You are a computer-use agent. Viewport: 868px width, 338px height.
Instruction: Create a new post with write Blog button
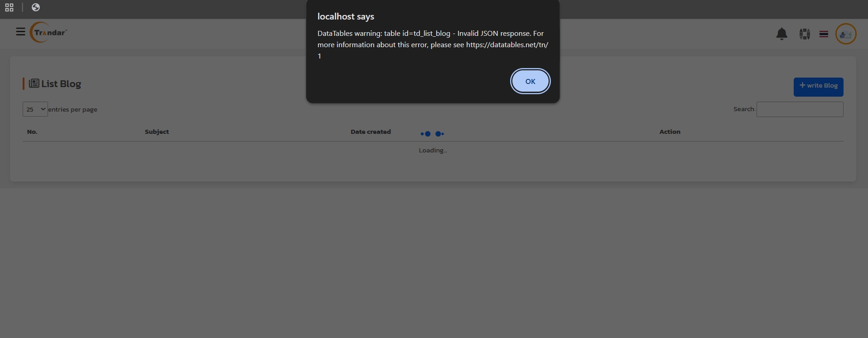[818, 87]
